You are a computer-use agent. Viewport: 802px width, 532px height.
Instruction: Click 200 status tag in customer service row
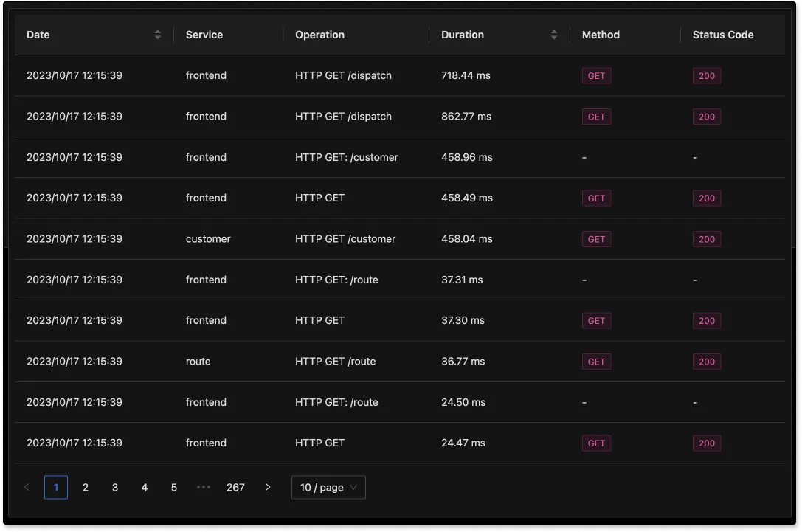point(707,239)
